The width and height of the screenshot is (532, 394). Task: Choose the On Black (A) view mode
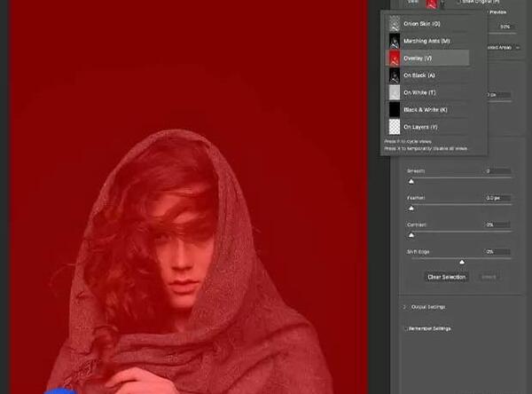(x=427, y=75)
